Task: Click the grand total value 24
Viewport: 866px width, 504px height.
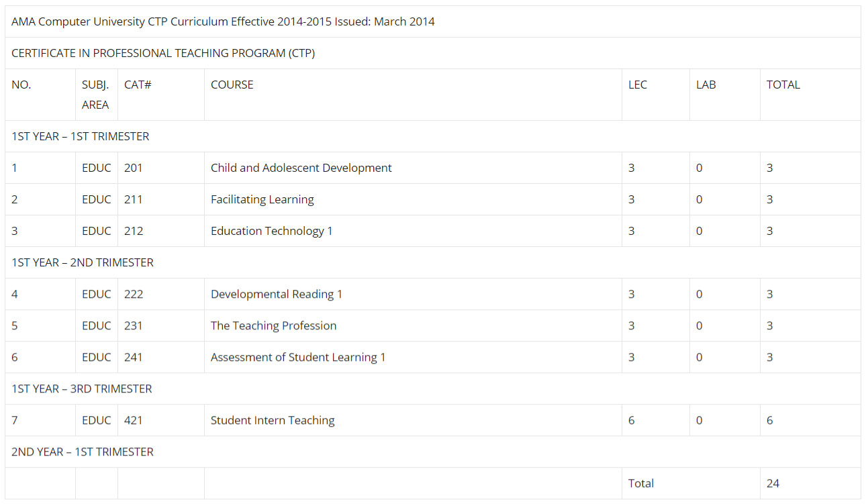Action: 773,483
